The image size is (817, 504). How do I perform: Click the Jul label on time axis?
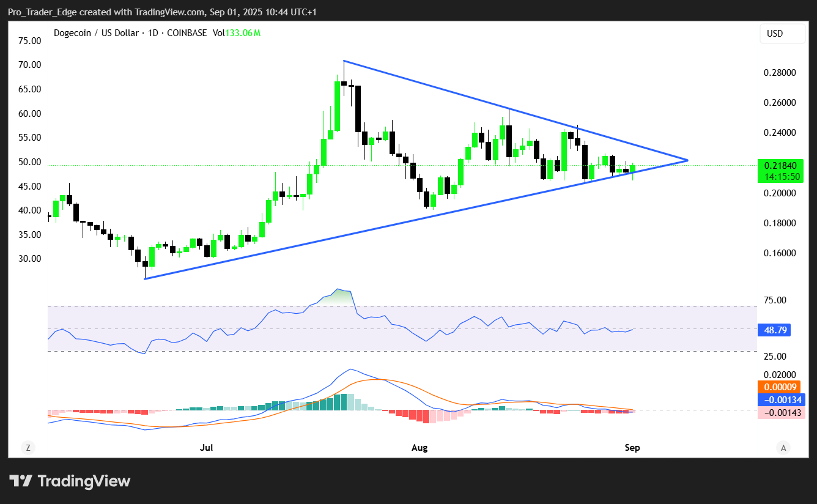(x=206, y=448)
